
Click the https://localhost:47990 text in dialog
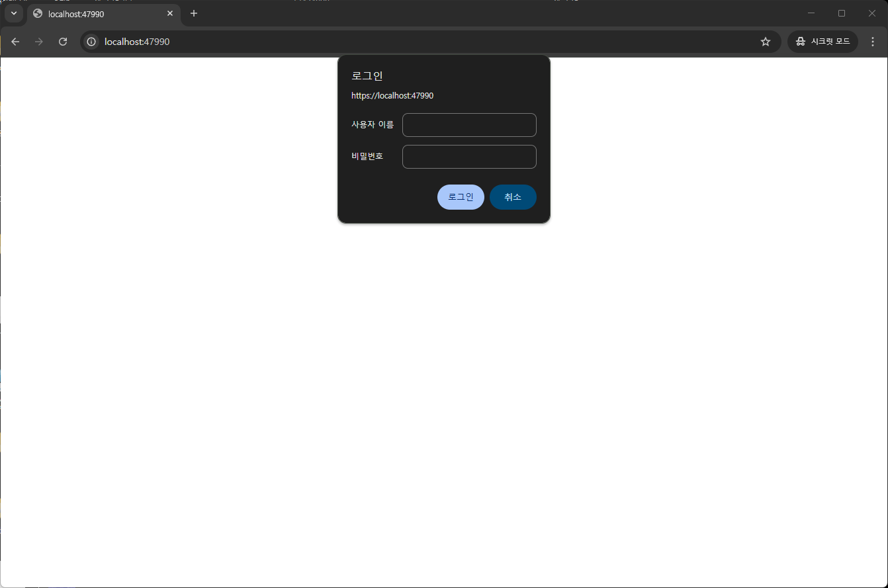coord(392,96)
